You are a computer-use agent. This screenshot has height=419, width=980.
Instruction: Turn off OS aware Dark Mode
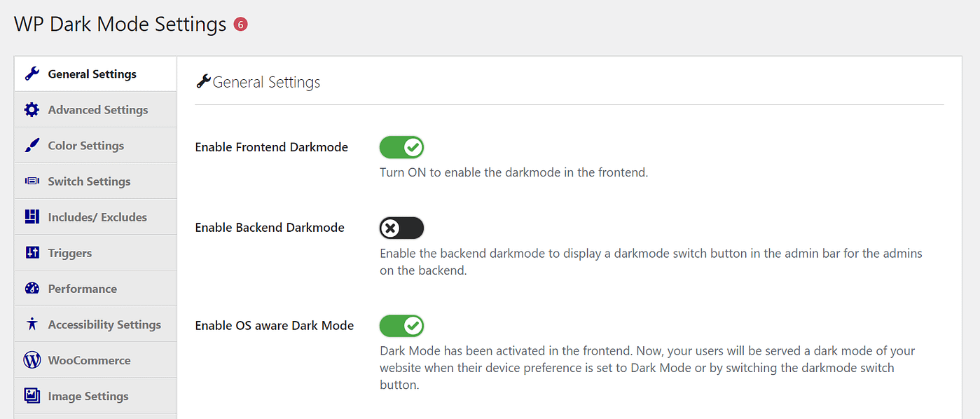(x=401, y=325)
